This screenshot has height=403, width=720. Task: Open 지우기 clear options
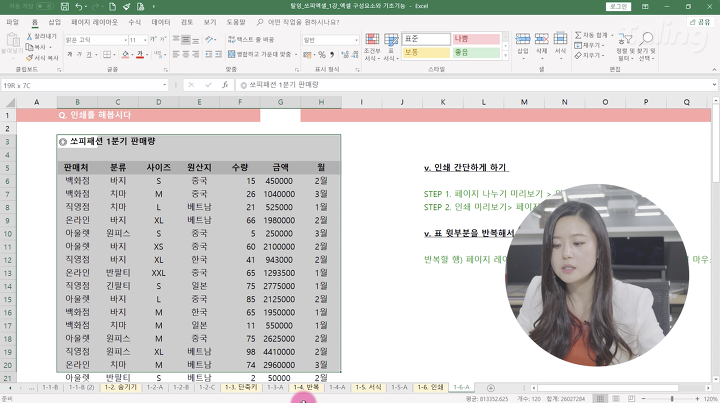(589, 56)
